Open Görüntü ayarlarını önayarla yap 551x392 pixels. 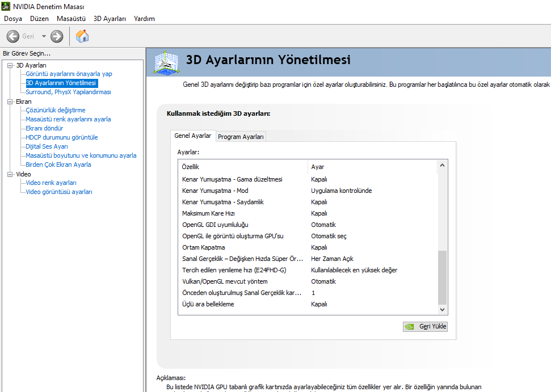point(69,74)
